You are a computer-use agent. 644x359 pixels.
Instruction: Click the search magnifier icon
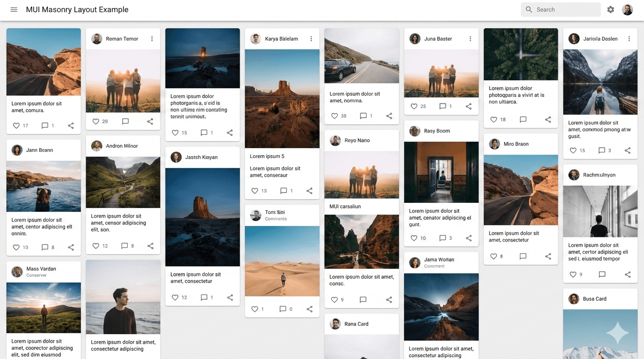pyautogui.click(x=528, y=9)
